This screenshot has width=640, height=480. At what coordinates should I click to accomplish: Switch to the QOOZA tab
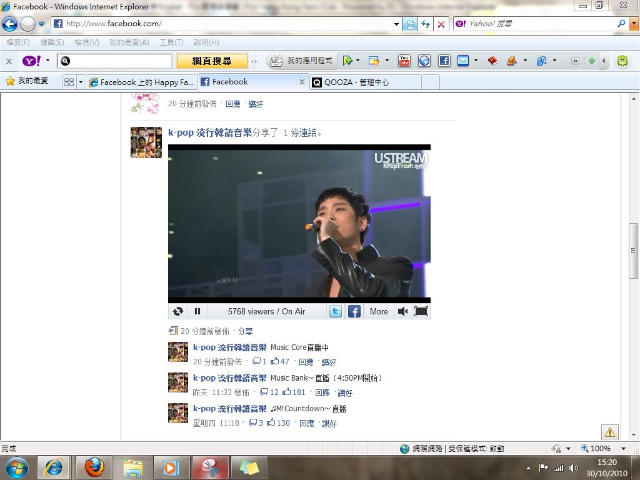[x=365, y=82]
